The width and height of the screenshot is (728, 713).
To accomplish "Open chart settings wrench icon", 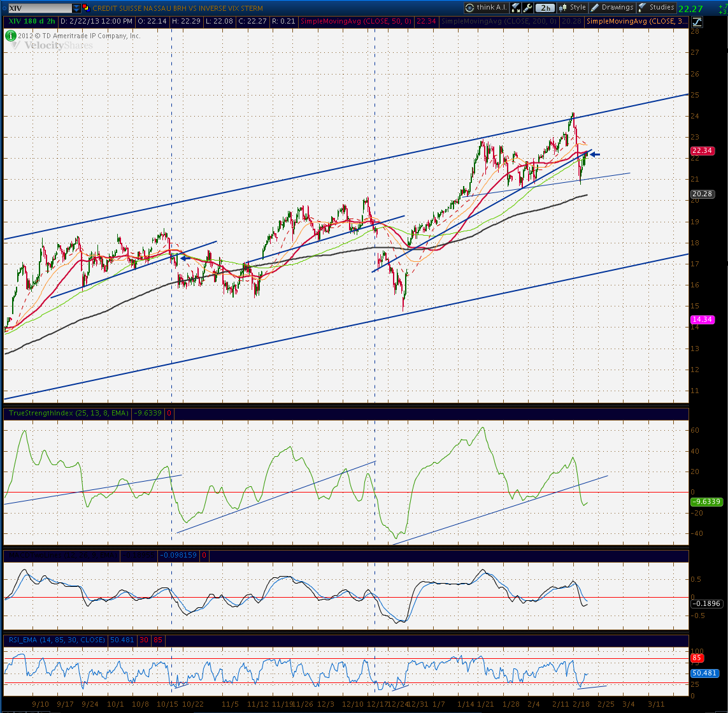I will (527, 8).
